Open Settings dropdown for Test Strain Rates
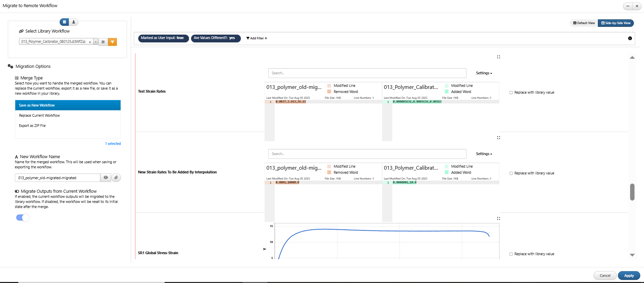 click(x=484, y=73)
